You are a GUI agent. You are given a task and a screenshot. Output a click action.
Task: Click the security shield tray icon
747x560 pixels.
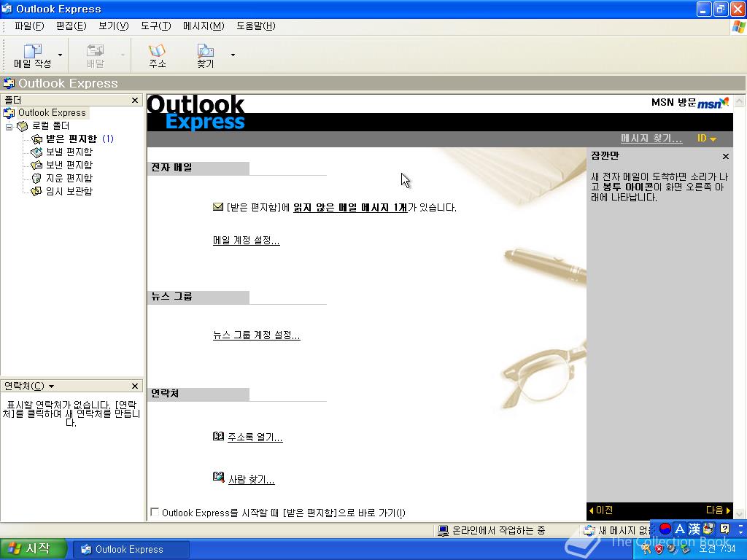(x=659, y=549)
